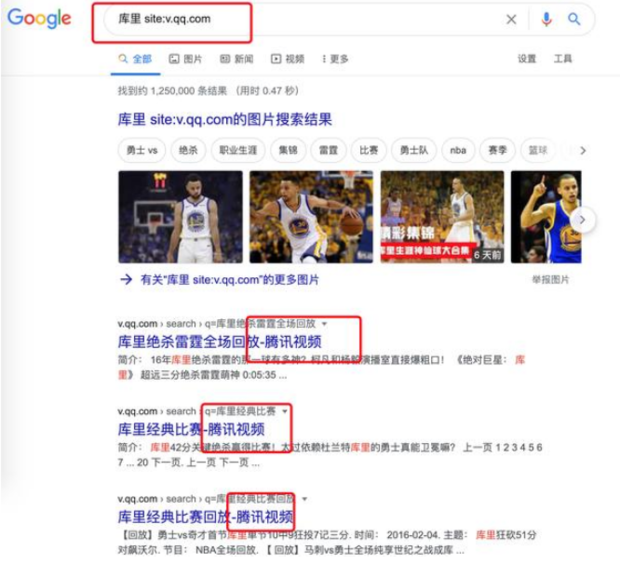Open the 库里经典比赛-腾讯视频 result
620x564 pixels.
(191, 429)
